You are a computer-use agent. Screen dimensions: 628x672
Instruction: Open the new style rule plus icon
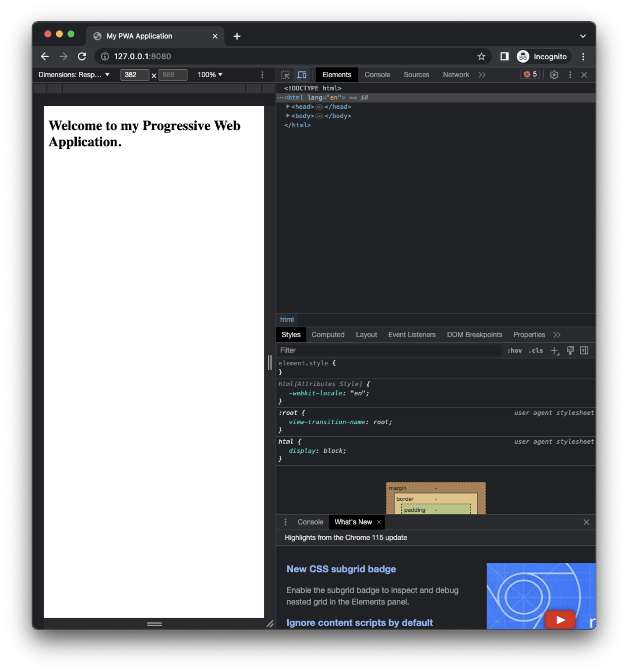click(x=554, y=350)
